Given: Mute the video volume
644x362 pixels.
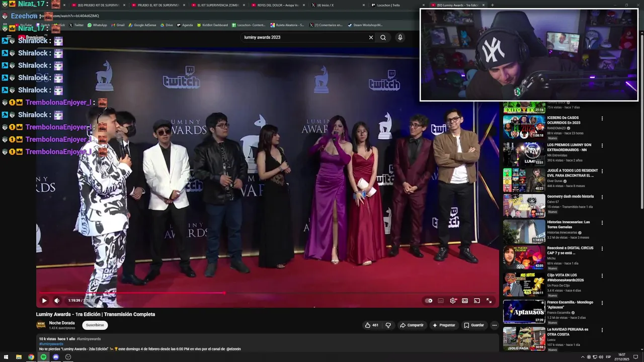Looking at the screenshot, I should [x=57, y=301].
